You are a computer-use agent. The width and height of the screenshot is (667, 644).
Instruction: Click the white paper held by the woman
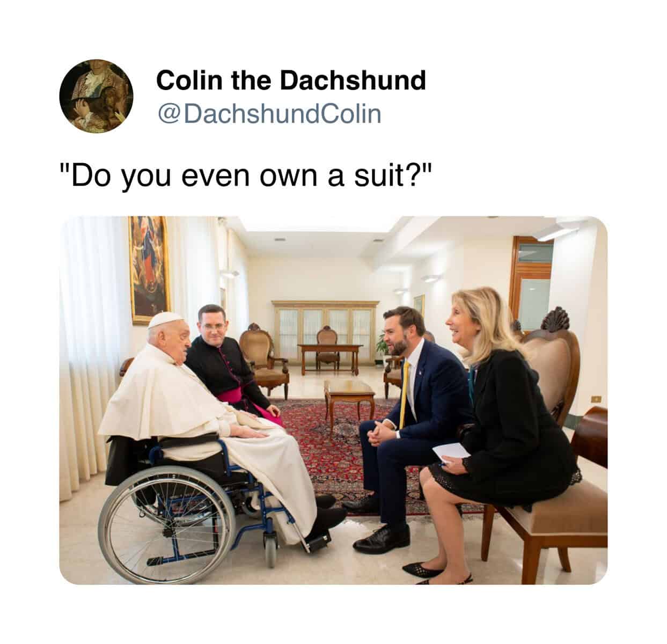[452, 452]
